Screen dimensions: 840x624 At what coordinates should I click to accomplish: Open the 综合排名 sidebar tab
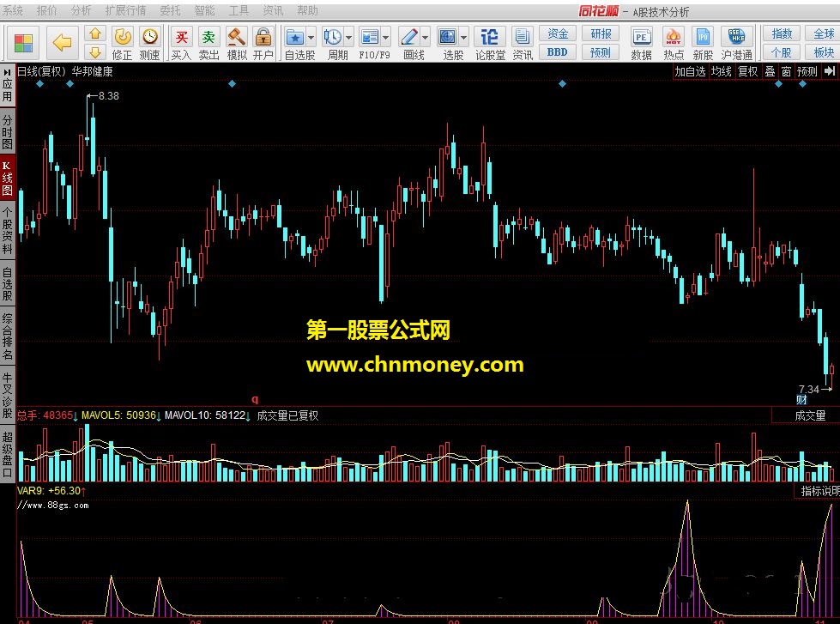[7, 336]
